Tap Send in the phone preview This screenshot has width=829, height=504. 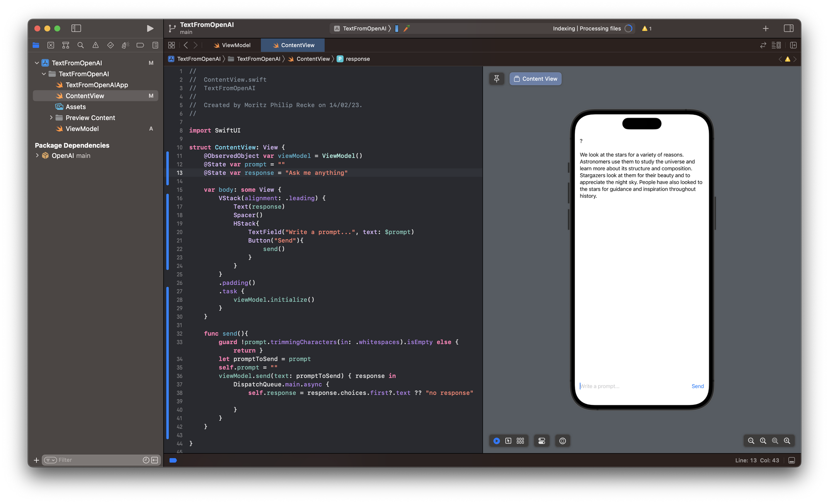(x=698, y=386)
